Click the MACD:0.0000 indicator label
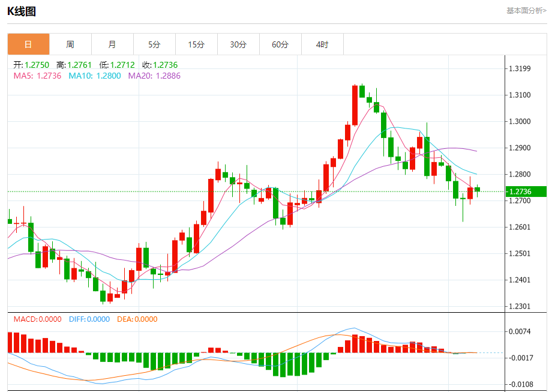 (x=37, y=319)
